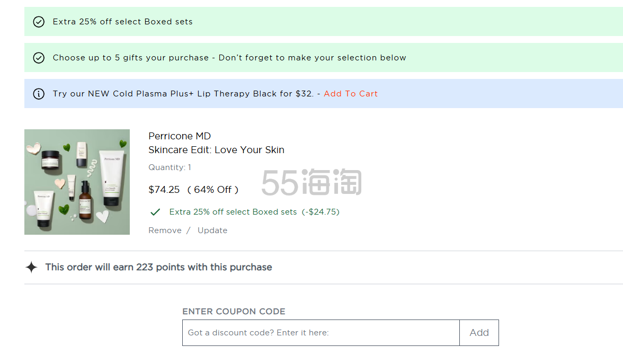Viewport: 623px width, 364px height.
Task: Click the $74.25 item price
Action: coord(164,190)
